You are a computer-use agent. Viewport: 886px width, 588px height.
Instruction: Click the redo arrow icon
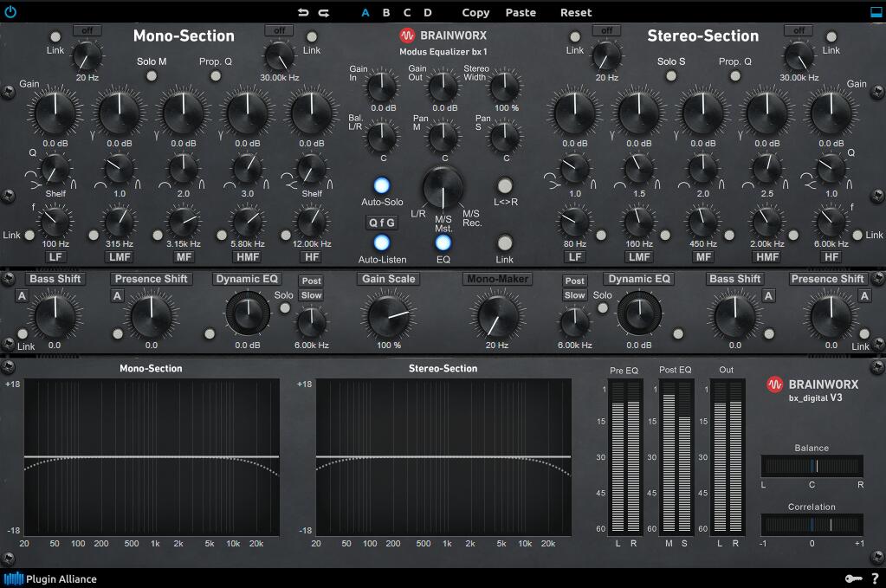point(324,13)
